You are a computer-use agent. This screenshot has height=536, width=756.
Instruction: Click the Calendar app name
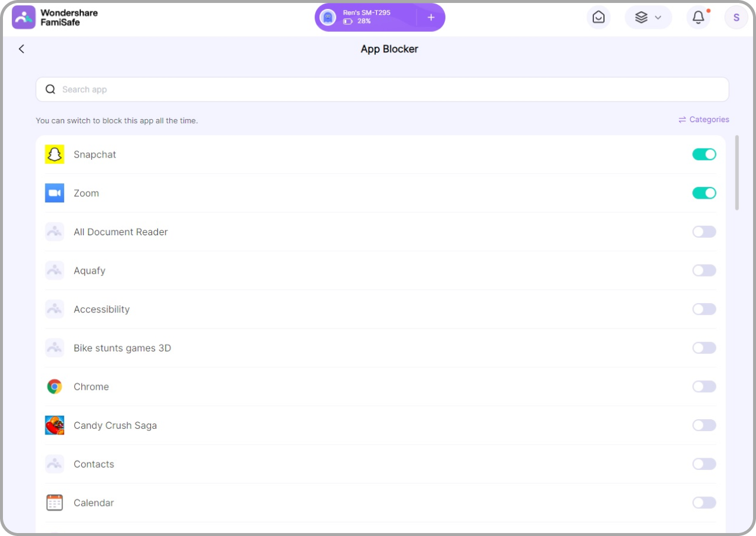[94, 503]
